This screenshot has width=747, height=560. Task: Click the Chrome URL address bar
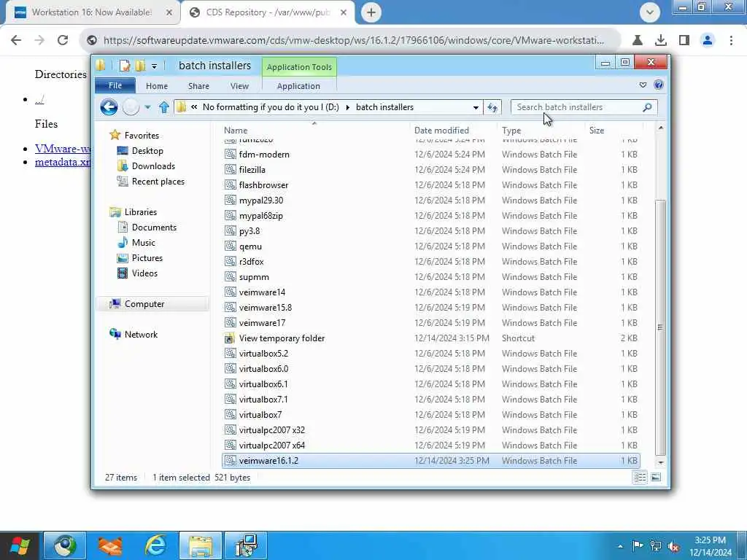(352, 40)
